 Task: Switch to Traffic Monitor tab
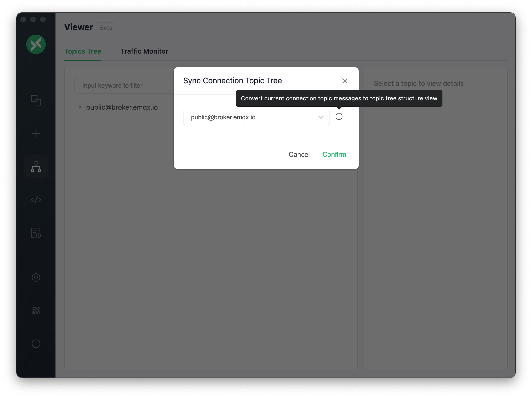click(x=144, y=51)
